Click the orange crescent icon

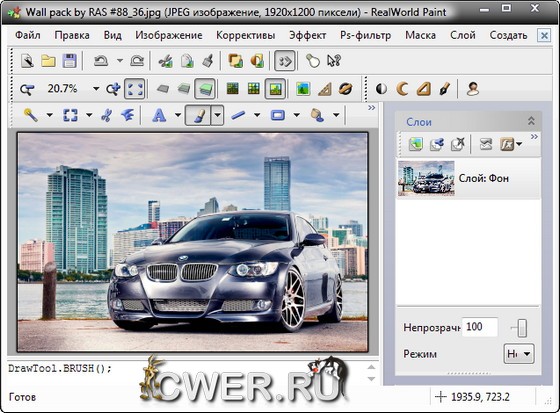[402, 89]
